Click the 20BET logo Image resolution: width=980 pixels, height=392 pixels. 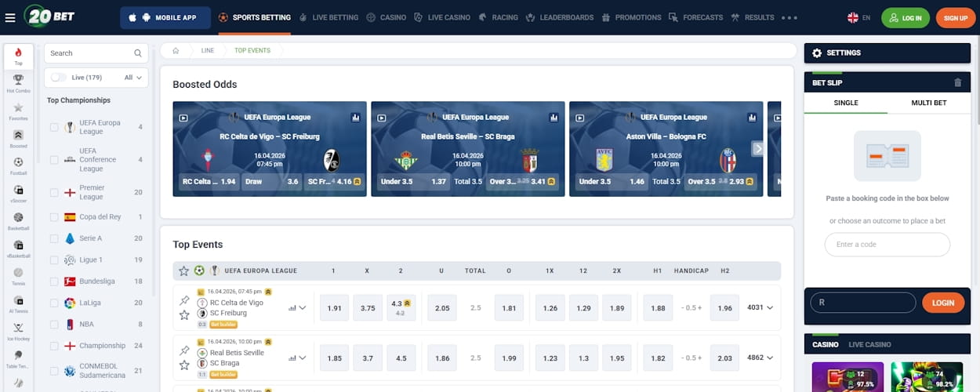(49, 16)
